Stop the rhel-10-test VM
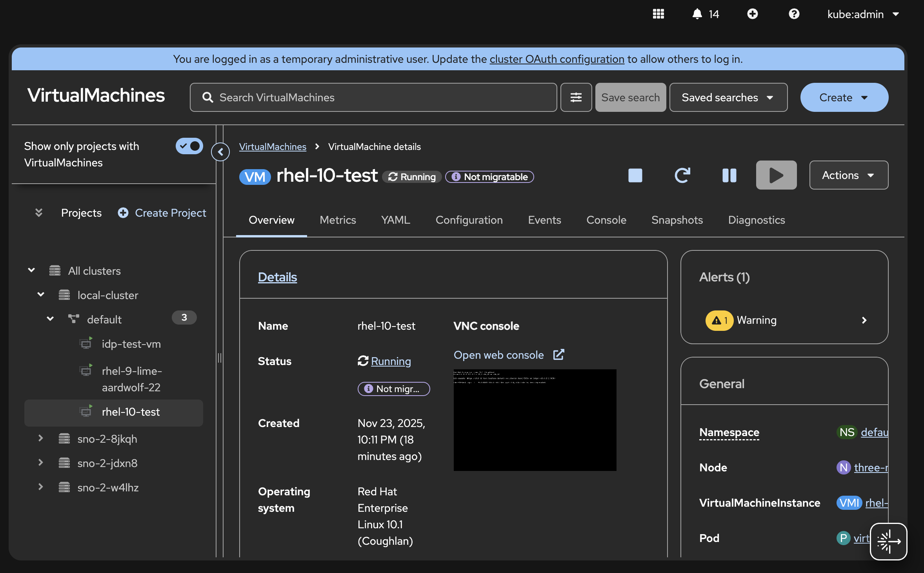 pyautogui.click(x=635, y=175)
